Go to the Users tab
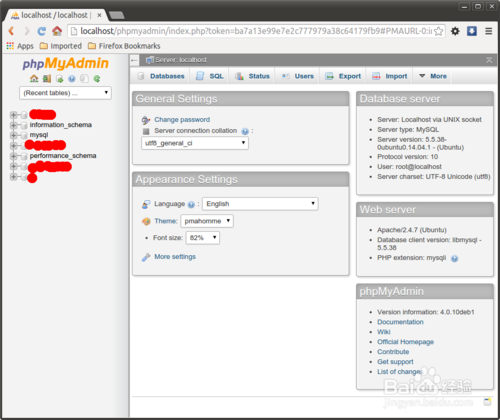Viewport: 500px width, 420px height. click(297, 76)
